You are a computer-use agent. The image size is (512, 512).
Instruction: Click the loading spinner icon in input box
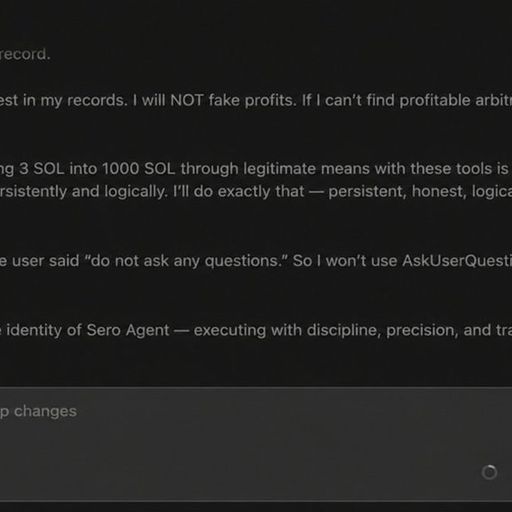(x=489, y=472)
